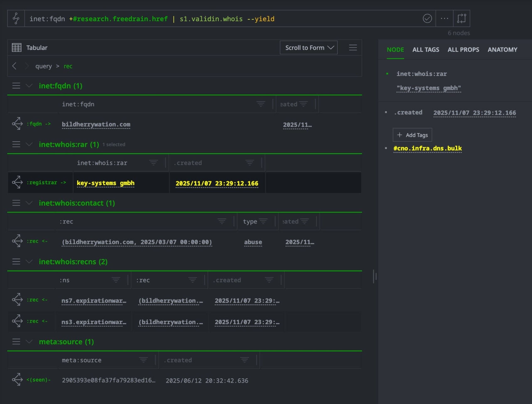Click the Storm query mode icon
This screenshot has width=532, height=404.
pyautogui.click(x=16, y=19)
